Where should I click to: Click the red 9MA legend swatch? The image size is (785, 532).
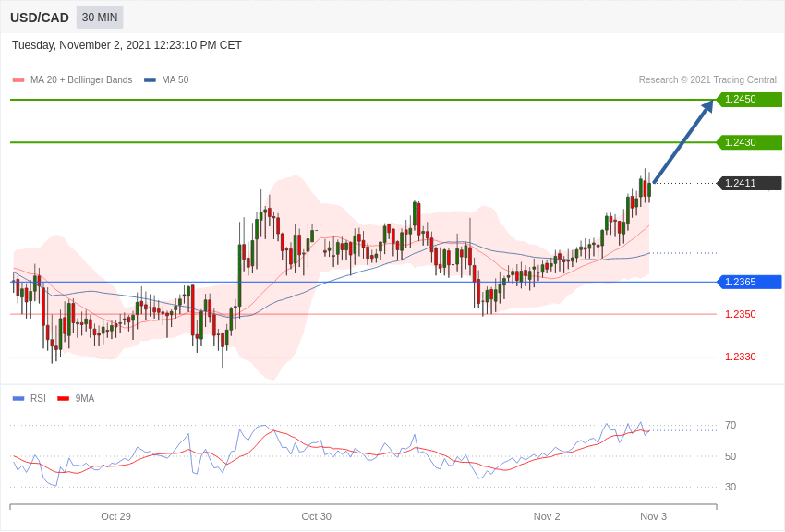point(63,398)
